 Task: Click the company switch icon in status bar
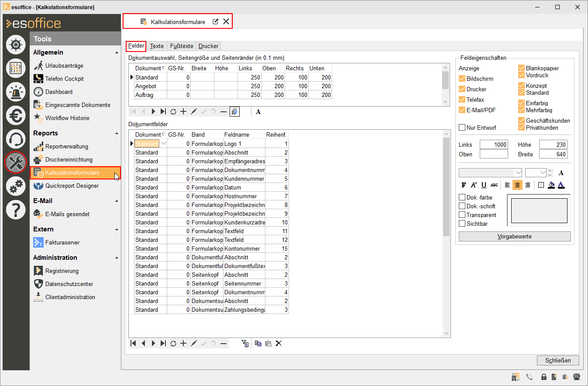pyautogui.click(x=516, y=376)
